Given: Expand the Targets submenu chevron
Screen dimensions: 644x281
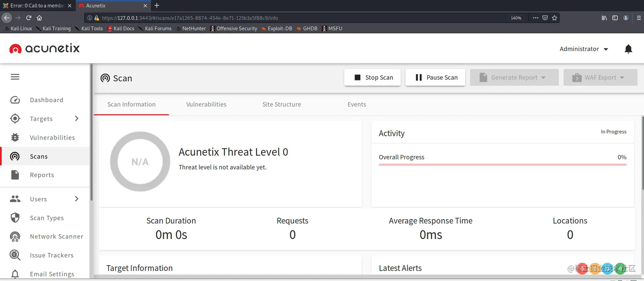Looking at the screenshot, I should 77,118.
